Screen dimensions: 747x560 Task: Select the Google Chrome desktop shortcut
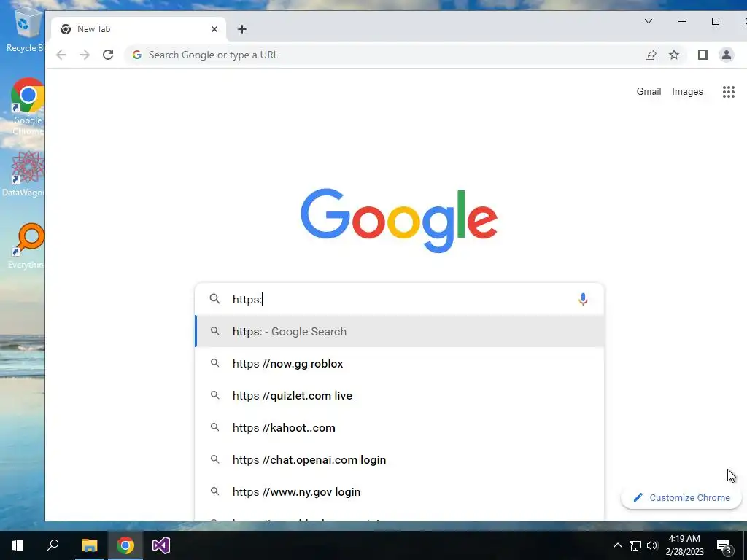coord(28,106)
